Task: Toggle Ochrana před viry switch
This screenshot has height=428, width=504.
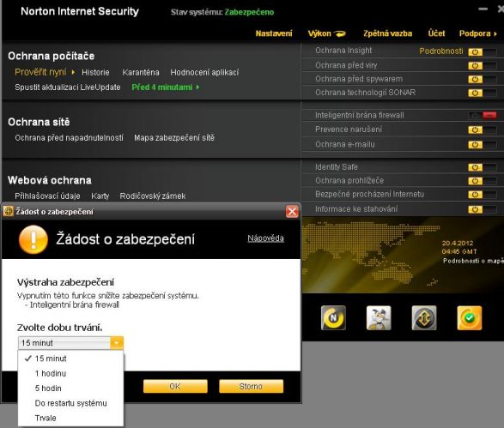Action: coord(483,65)
